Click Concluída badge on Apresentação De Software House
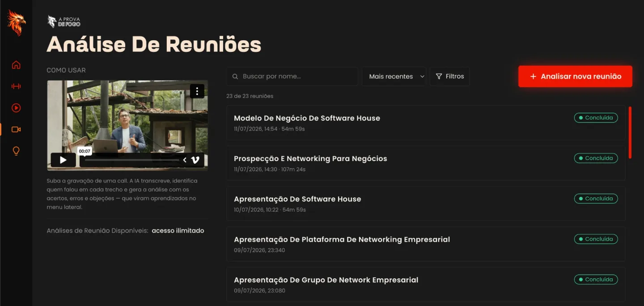The width and height of the screenshot is (644, 306). (596, 198)
